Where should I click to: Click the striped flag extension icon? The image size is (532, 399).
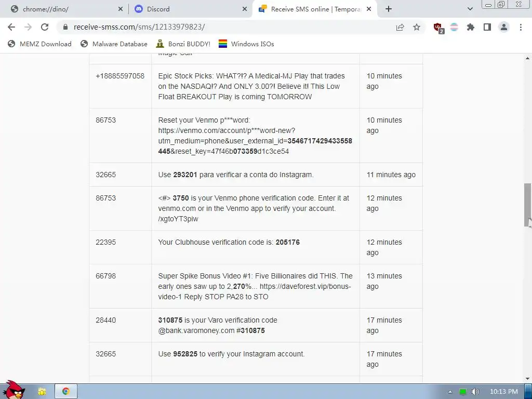[x=454, y=27]
